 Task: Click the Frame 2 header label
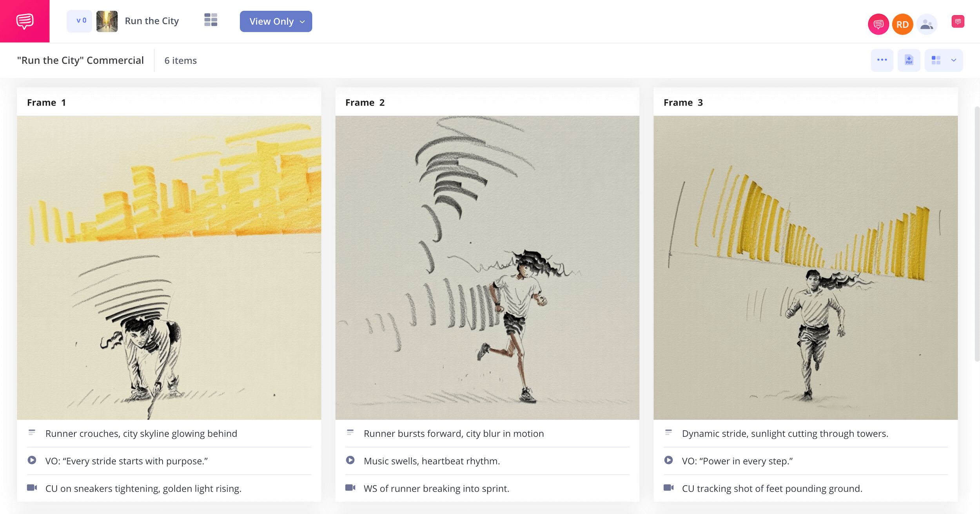[x=365, y=103]
